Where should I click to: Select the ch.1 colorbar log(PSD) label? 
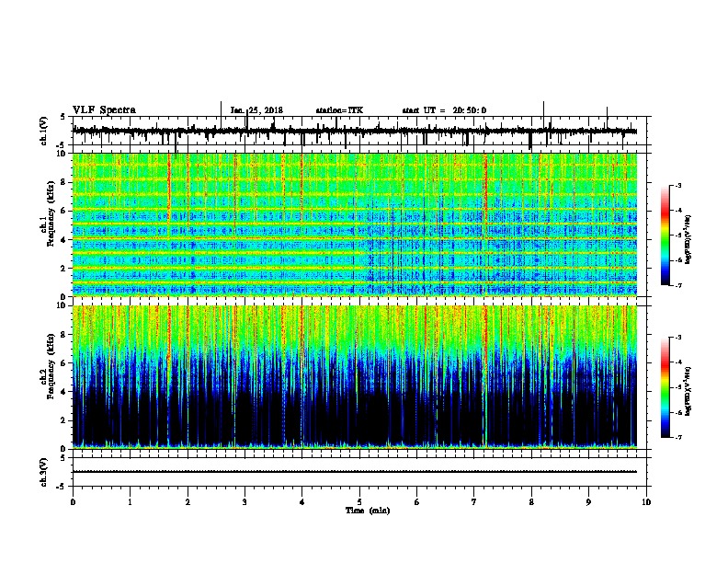[x=688, y=240]
